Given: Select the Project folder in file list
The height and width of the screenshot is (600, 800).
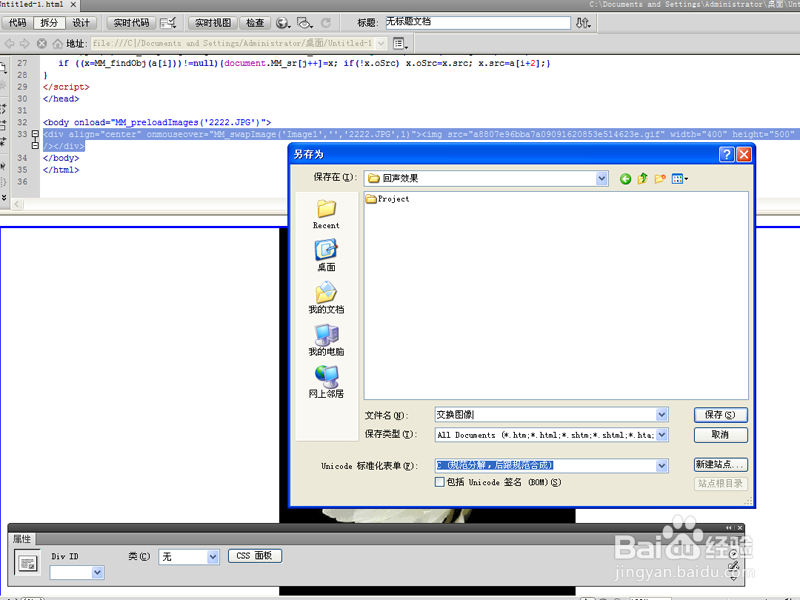Looking at the screenshot, I should coord(387,199).
